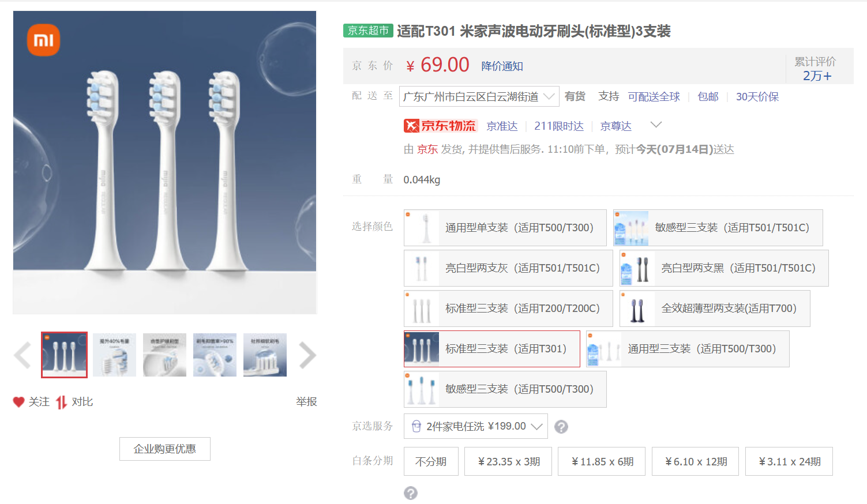Click 对比 compare text
Screen dimensions: 867x504
82,402
